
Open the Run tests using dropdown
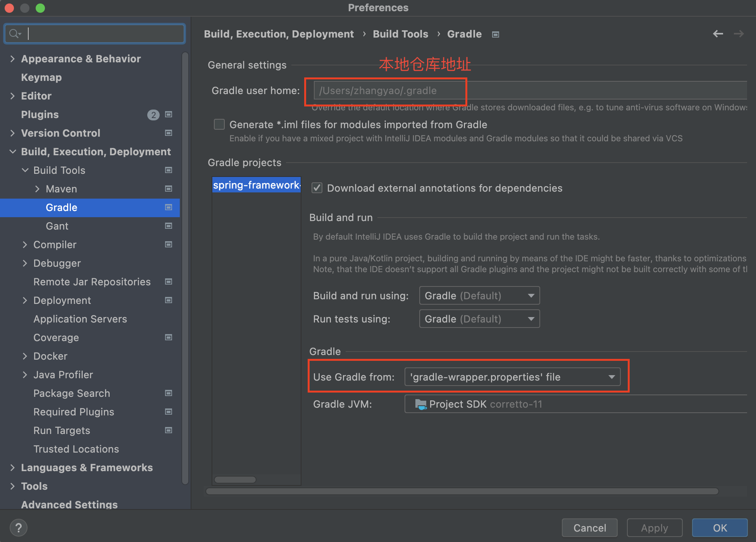(x=479, y=319)
